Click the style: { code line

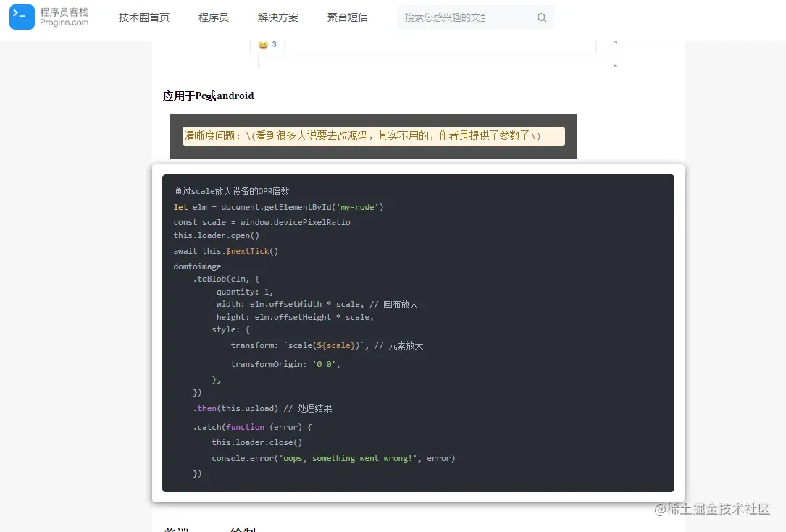(x=230, y=329)
